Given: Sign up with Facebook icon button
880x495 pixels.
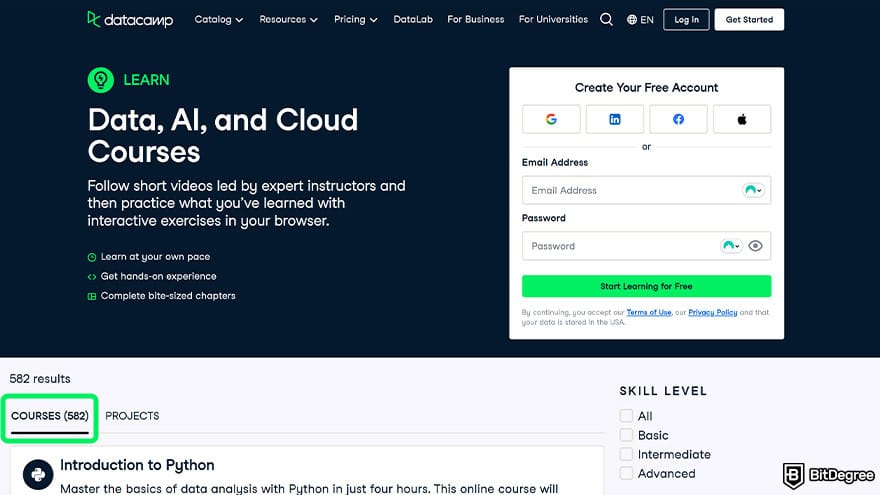Looking at the screenshot, I should point(678,119).
